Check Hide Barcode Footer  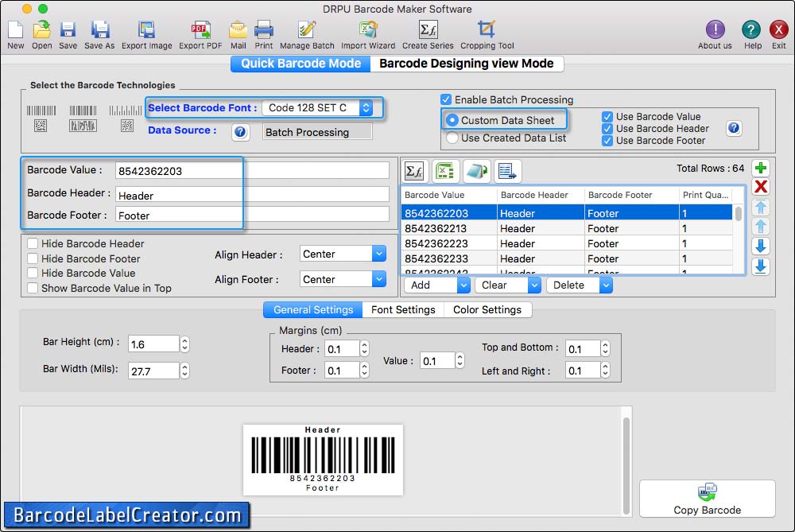coord(33,258)
